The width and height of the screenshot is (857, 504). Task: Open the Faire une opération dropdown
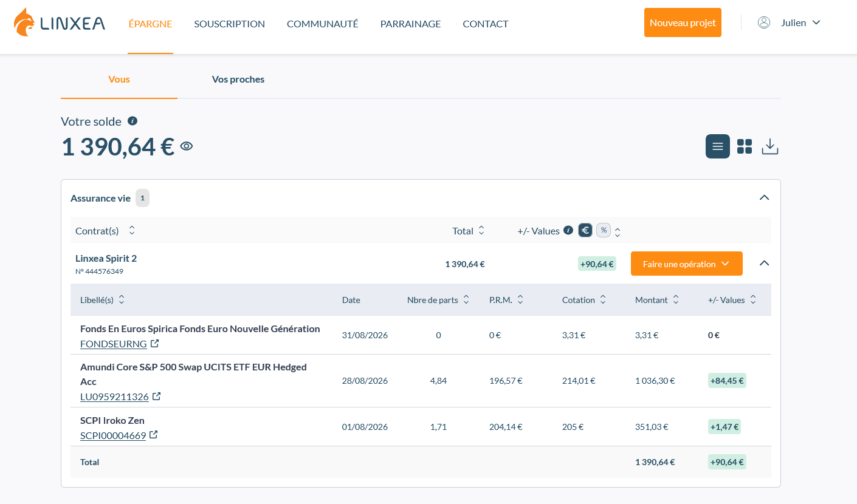(687, 264)
